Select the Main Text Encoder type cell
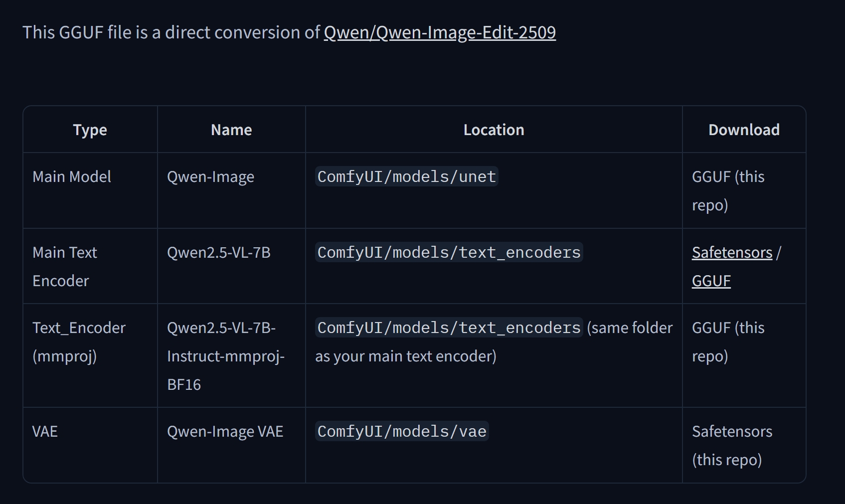Viewport: 845px width, 504px height. [65, 267]
